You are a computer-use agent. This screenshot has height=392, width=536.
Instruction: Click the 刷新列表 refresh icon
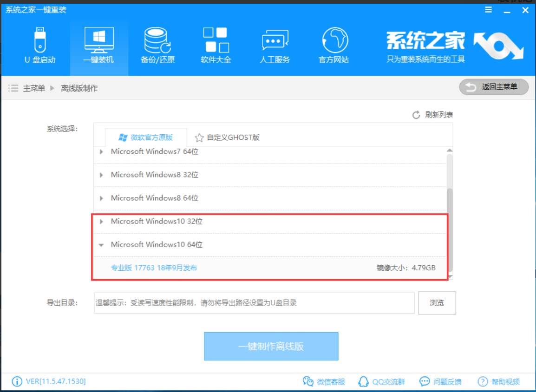416,115
